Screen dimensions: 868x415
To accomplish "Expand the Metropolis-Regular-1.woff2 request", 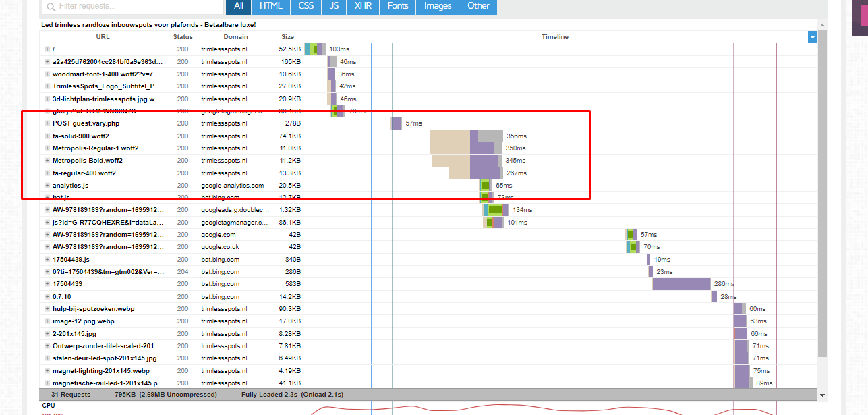I will coord(47,148).
